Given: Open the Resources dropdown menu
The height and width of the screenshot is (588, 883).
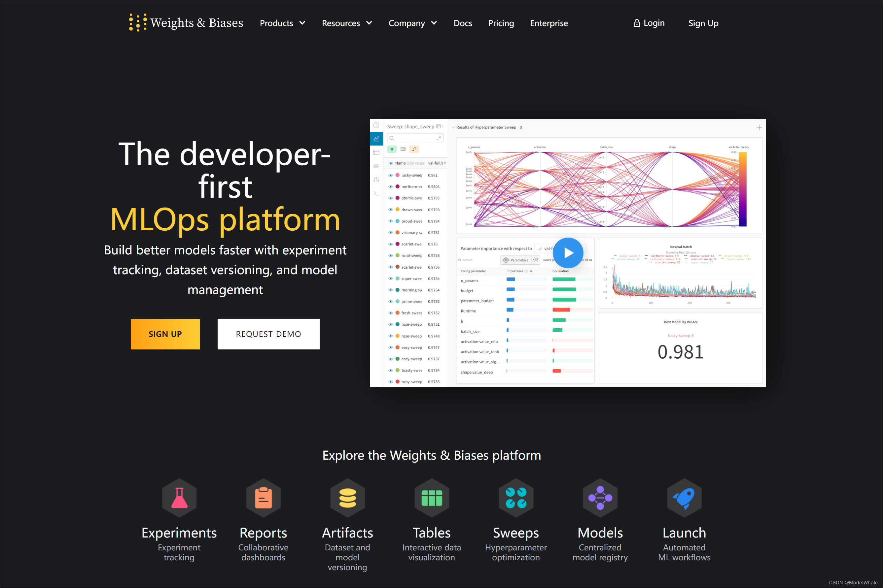Looking at the screenshot, I should click(347, 23).
